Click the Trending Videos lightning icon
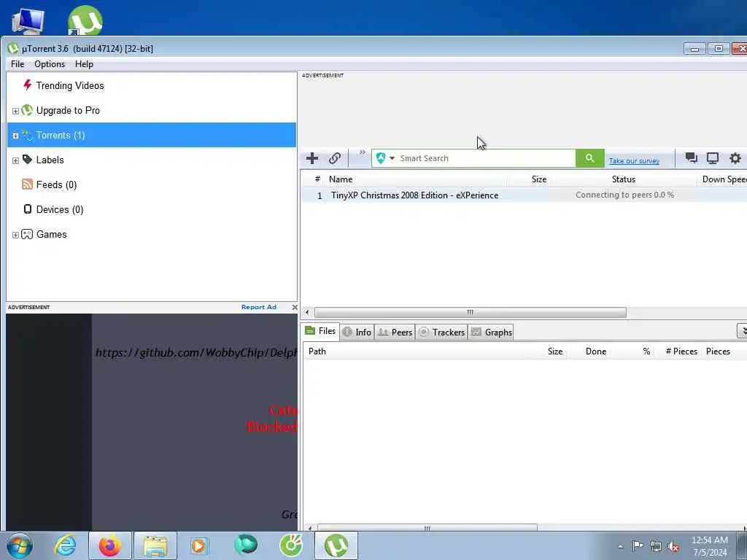The width and height of the screenshot is (747, 560). tap(27, 85)
